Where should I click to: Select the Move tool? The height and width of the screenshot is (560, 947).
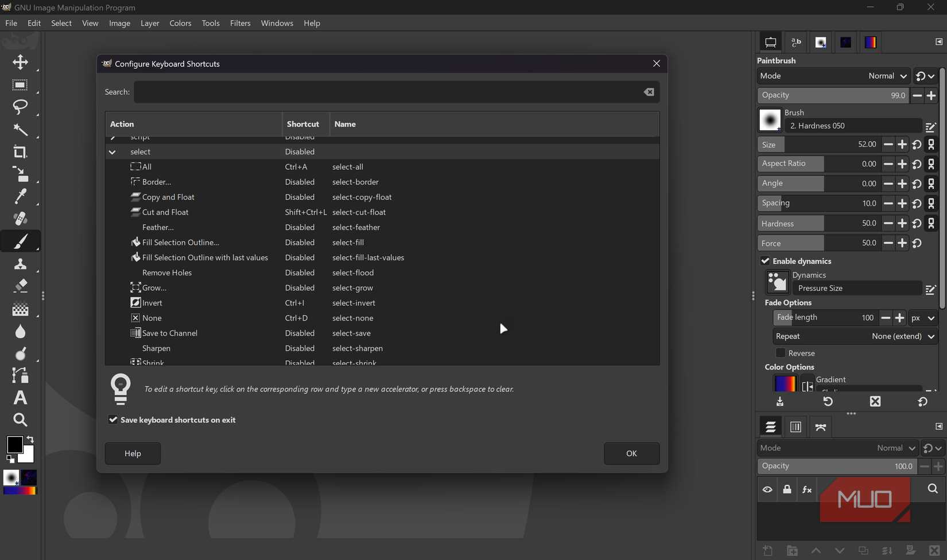(20, 62)
